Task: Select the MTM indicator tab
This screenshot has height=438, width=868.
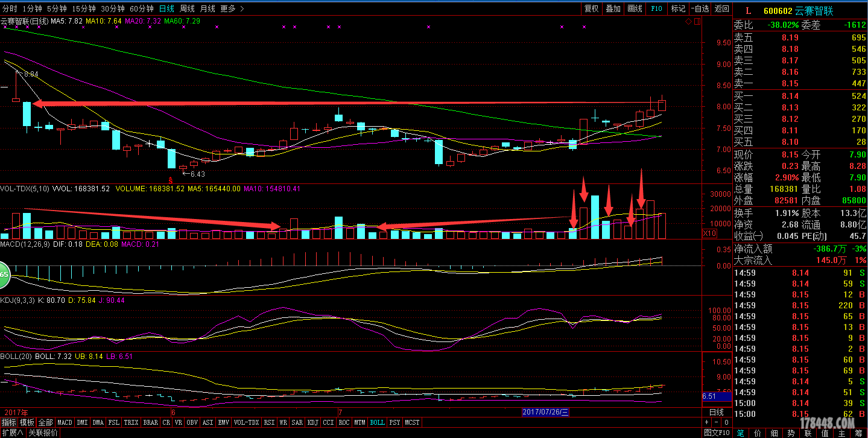Action: tap(360, 422)
